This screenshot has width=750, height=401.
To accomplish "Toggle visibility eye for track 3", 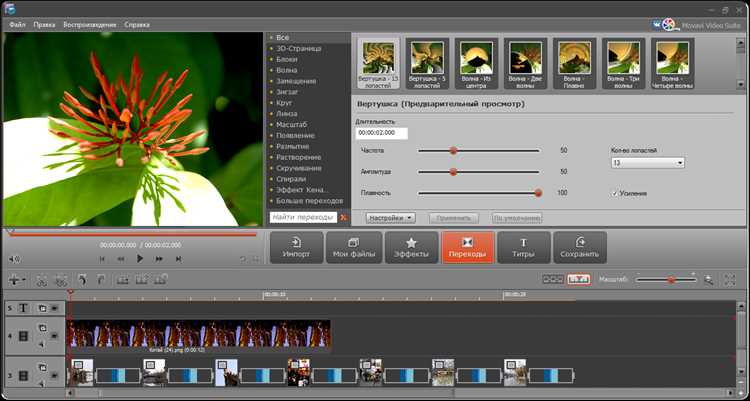I will [x=54, y=376].
